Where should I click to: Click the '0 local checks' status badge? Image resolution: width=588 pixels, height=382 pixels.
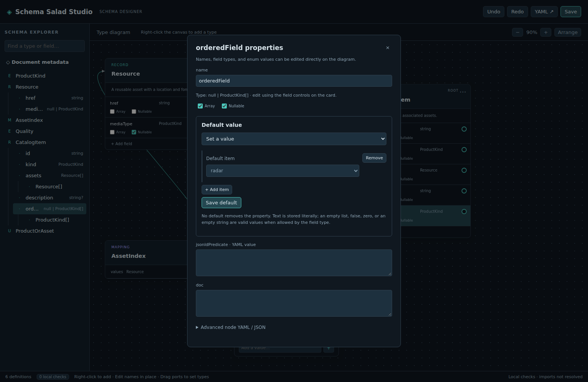point(53,377)
